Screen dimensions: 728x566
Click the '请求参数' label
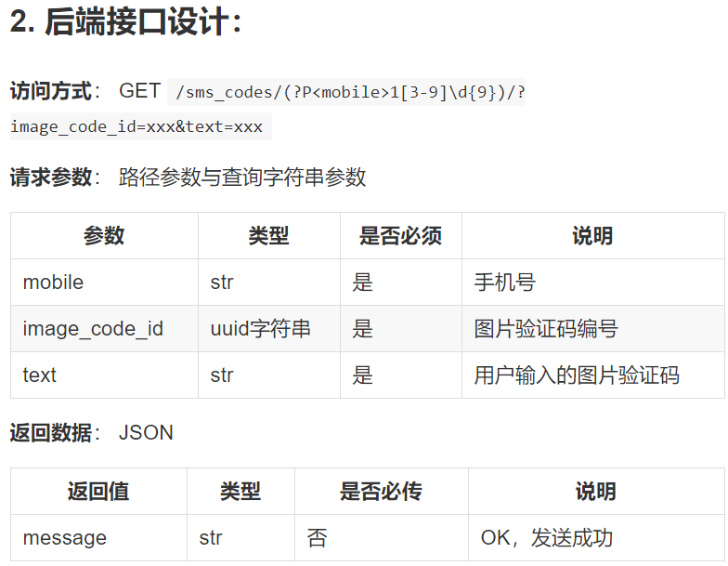point(50,177)
